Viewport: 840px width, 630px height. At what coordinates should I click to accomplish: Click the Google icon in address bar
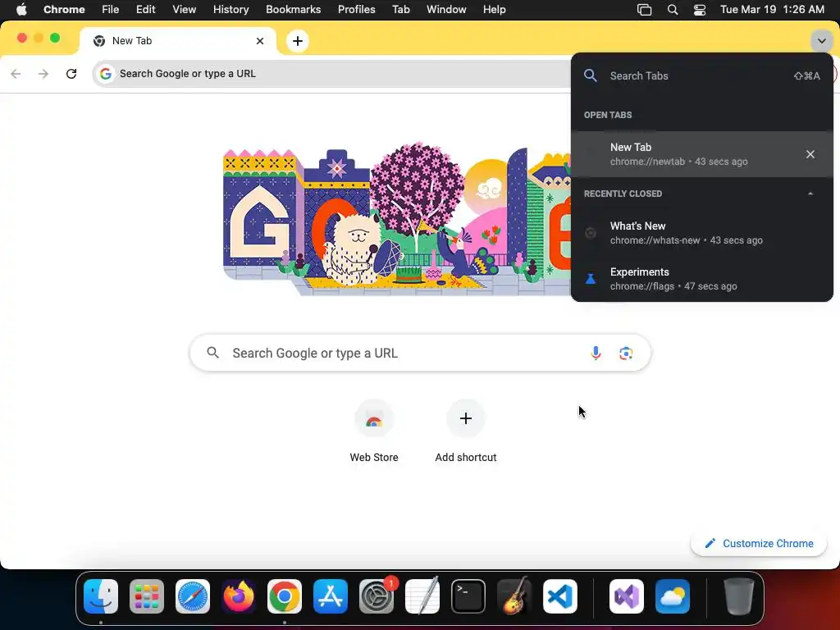point(106,74)
